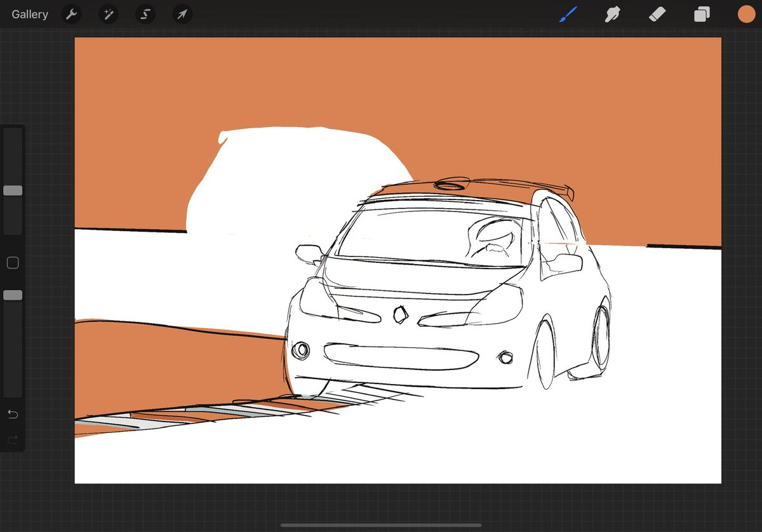This screenshot has width=762, height=532.
Task: Click the brush opacity slider handle
Action: coord(13,295)
